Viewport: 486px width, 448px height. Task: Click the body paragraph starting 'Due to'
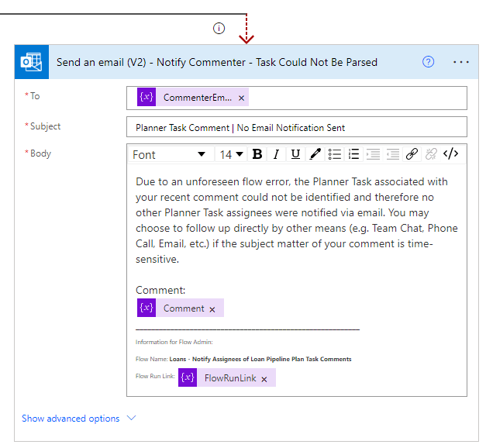pos(297,220)
